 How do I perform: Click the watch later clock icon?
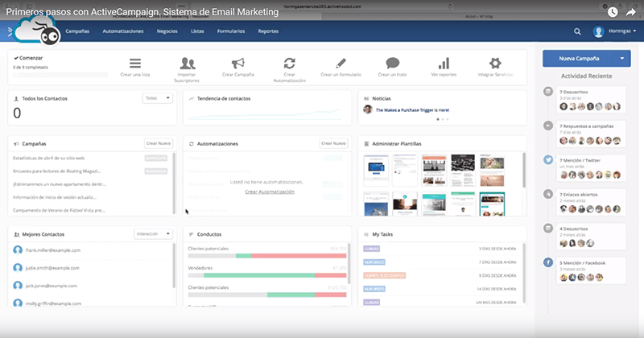coord(613,12)
